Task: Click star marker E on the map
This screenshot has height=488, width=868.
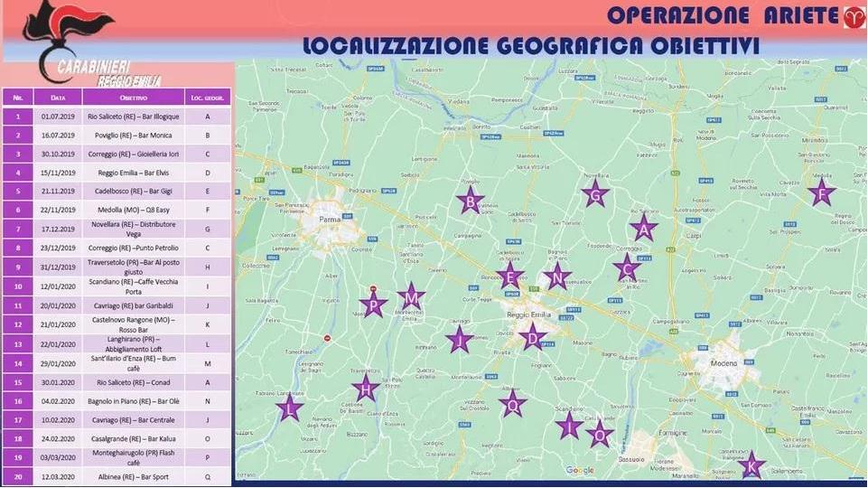Action: [x=509, y=276]
